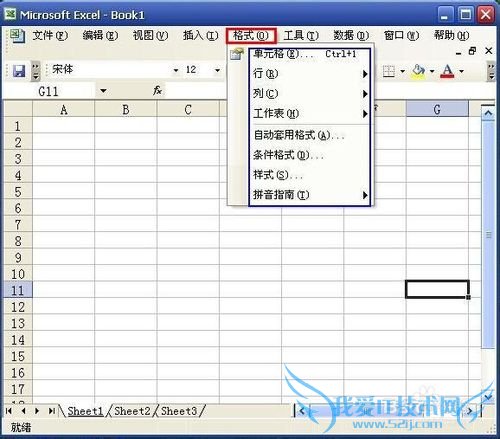Image resolution: width=500 pixels, height=439 pixels.
Task: Go to first sheet navigation arrow
Action: 9,411
